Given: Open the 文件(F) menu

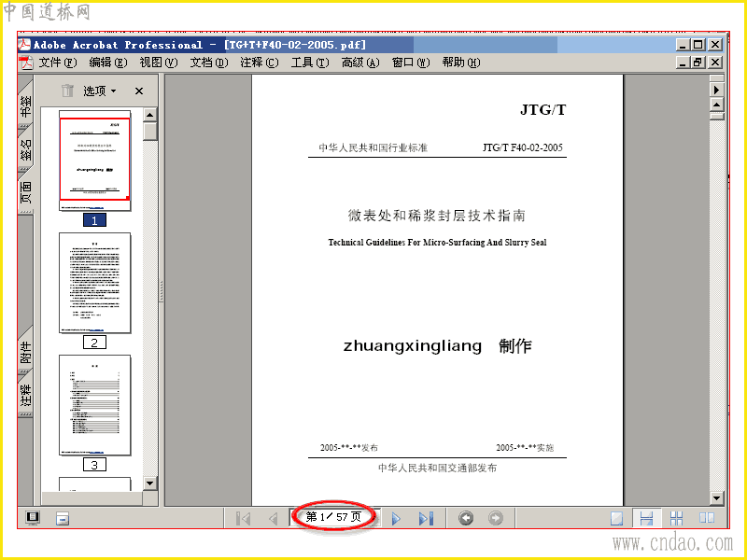Looking at the screenshot, I should tap(58, 63).
